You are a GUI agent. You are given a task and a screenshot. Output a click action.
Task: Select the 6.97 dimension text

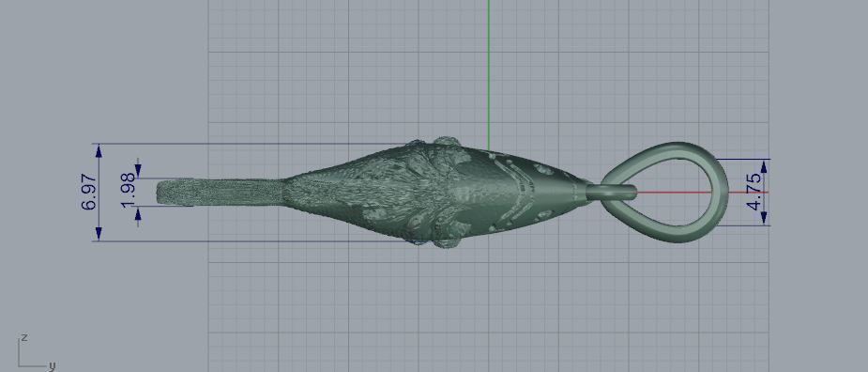click(88, 193)
